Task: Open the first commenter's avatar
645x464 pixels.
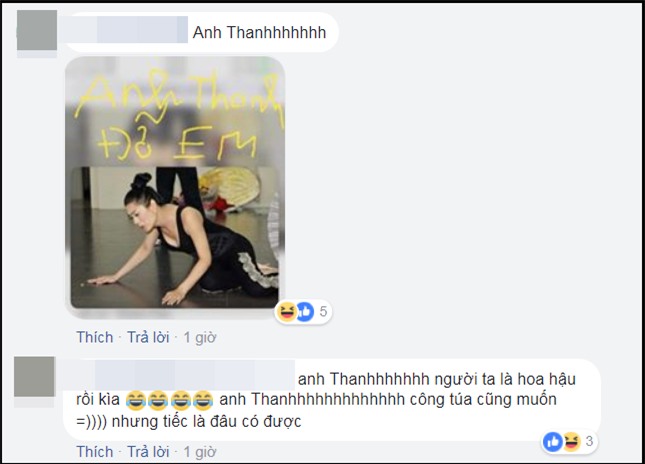Action: click(x=37, y=31)
